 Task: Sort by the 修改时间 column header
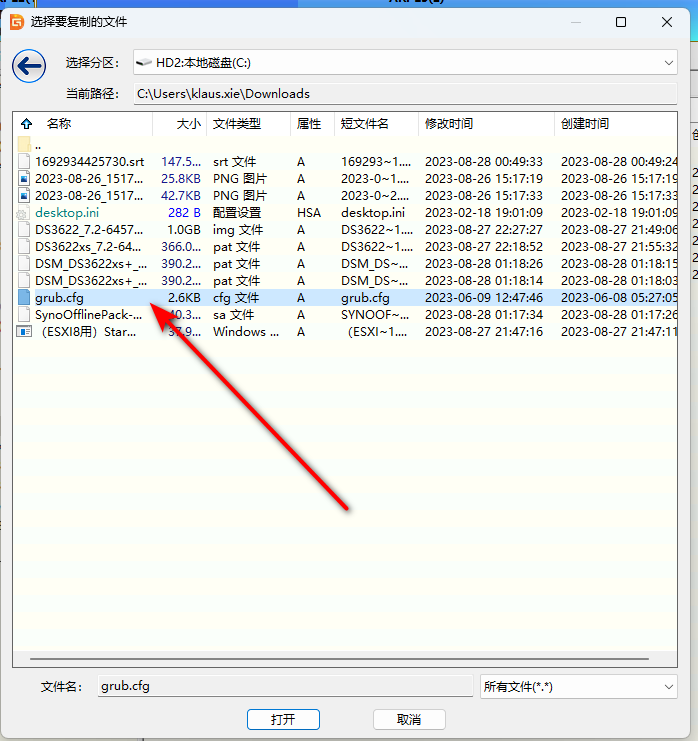pos(448,124)
